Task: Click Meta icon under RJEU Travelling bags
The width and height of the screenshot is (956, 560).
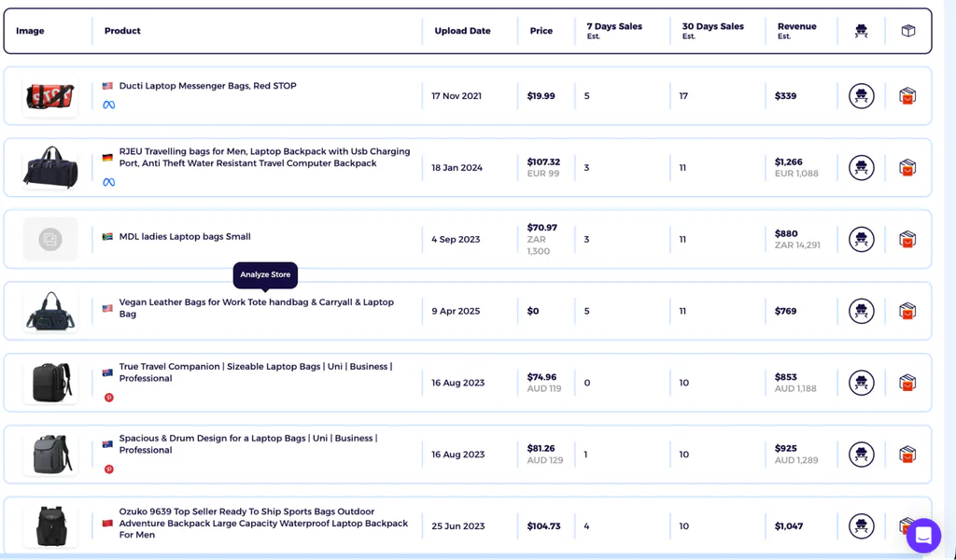Action: tap(108, 182)
